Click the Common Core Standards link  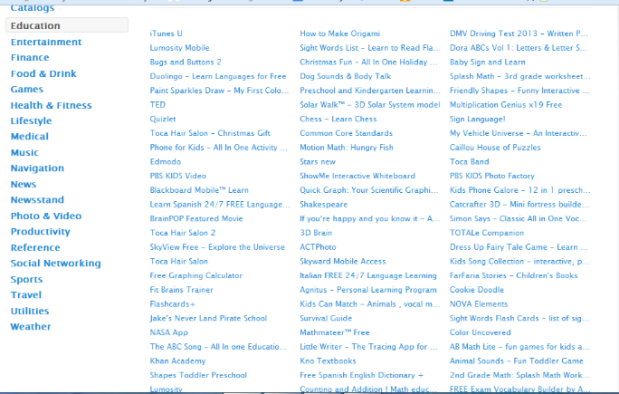[x=346, y=133]
